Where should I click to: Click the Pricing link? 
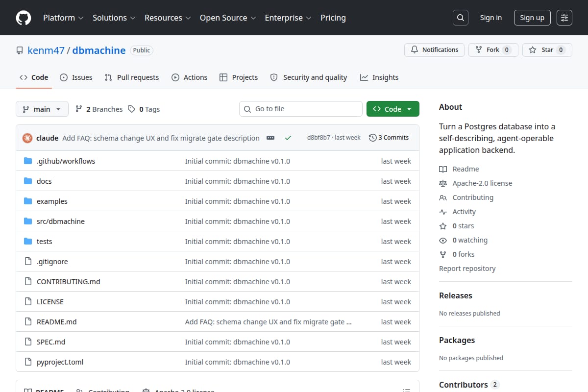tap(333, 18)
